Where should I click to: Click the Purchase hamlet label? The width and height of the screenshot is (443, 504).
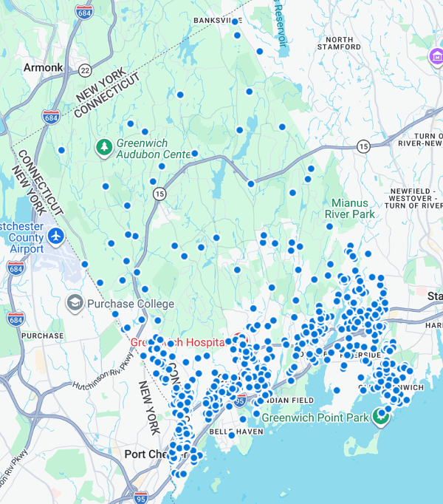click(x=43, y=335)
